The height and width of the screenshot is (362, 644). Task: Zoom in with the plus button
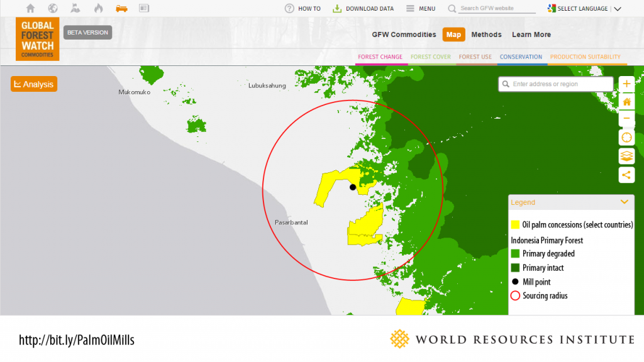coord(626,84)
